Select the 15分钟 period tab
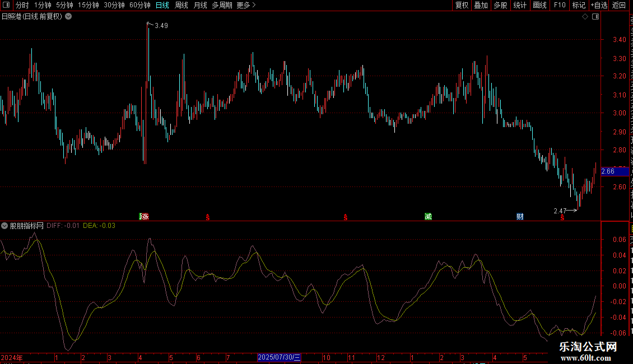The height and width of the screenshot is (364, 633). tap(89, 5)
